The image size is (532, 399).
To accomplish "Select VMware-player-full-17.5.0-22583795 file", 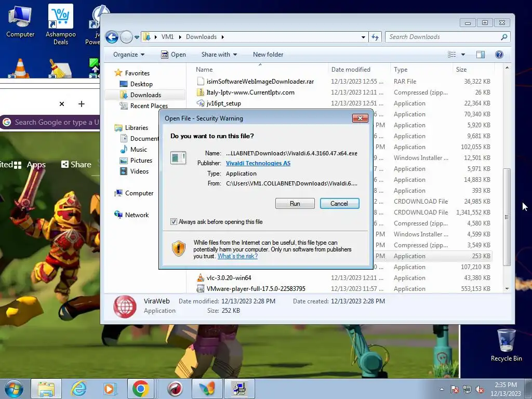I will pos(256,289).
